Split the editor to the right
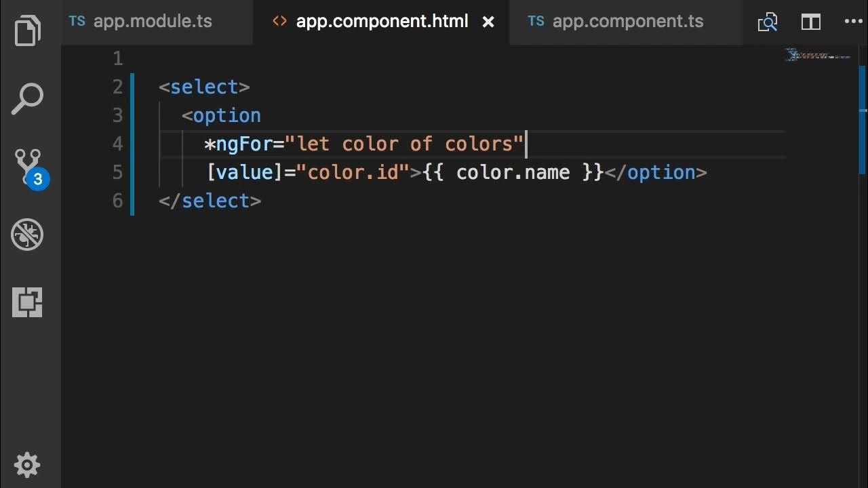Viewport: 868px width, 488px height. point(810,22)
